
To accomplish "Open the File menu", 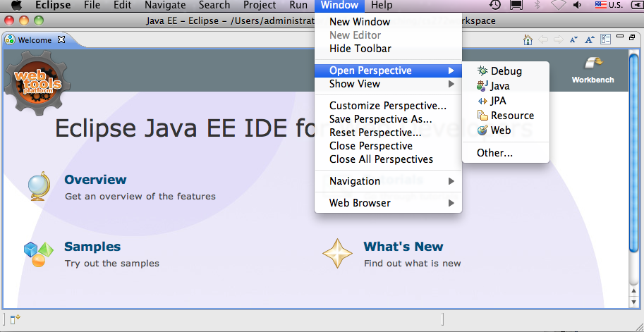I will pyautogui.click(x=92, y=6).
